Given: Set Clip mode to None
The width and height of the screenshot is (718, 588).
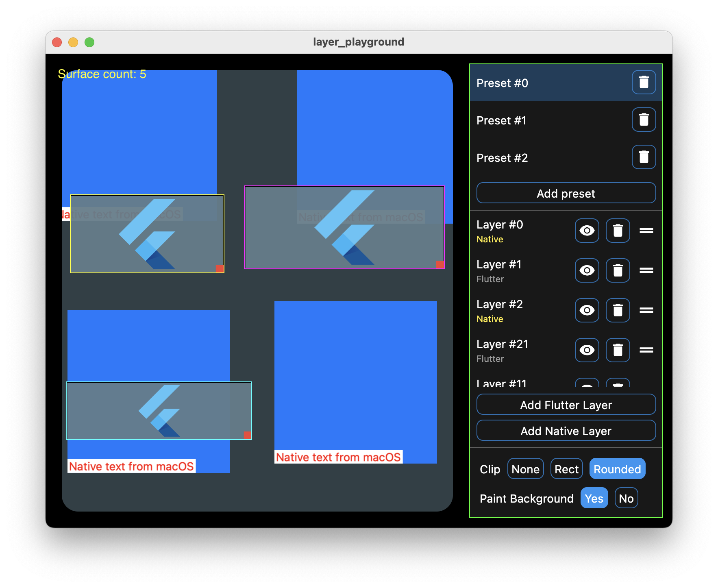Looking at the screenshot, I should tap(525, 468).
